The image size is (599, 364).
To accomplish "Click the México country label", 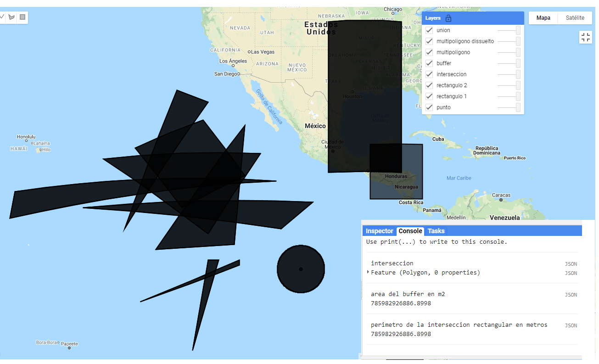I will [315, 126].
